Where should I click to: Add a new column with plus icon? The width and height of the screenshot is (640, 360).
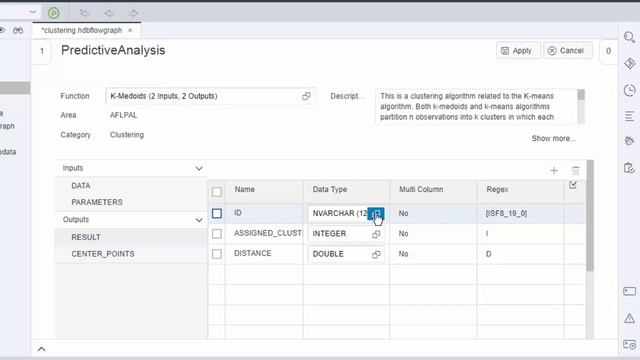[x=554, y=171]
